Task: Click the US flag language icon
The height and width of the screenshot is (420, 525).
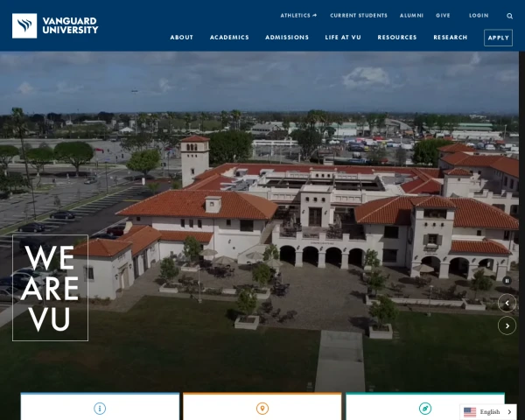Action: coord(470,412)
